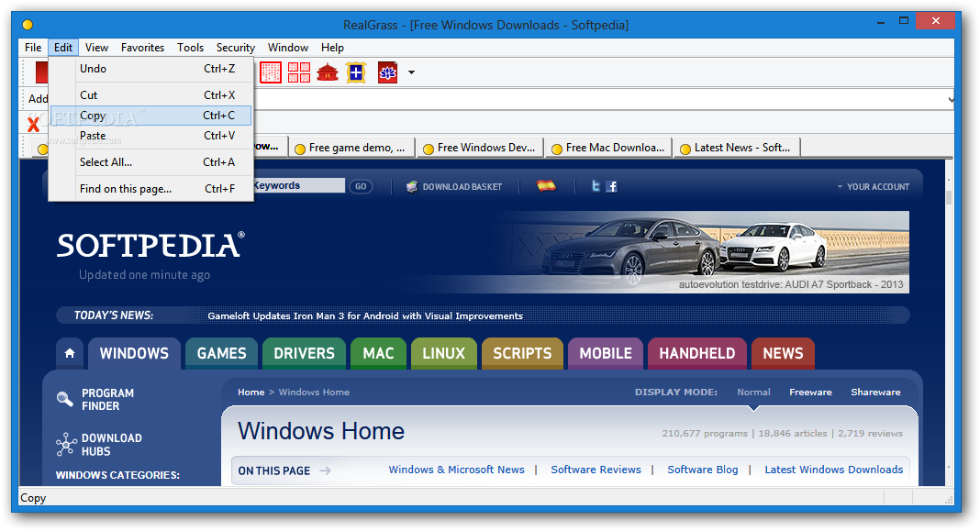Click the arrow icon next to ON THIS PAGE

(325, 470)
